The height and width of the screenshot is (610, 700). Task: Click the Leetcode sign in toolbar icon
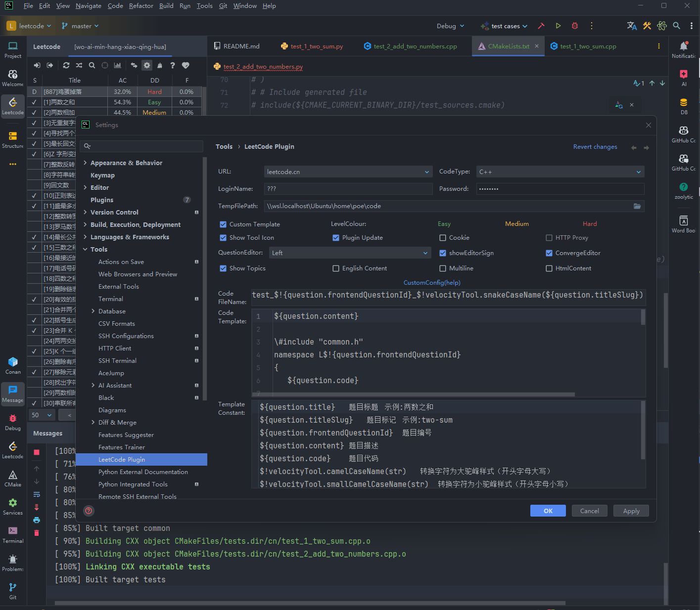[37, 65]
